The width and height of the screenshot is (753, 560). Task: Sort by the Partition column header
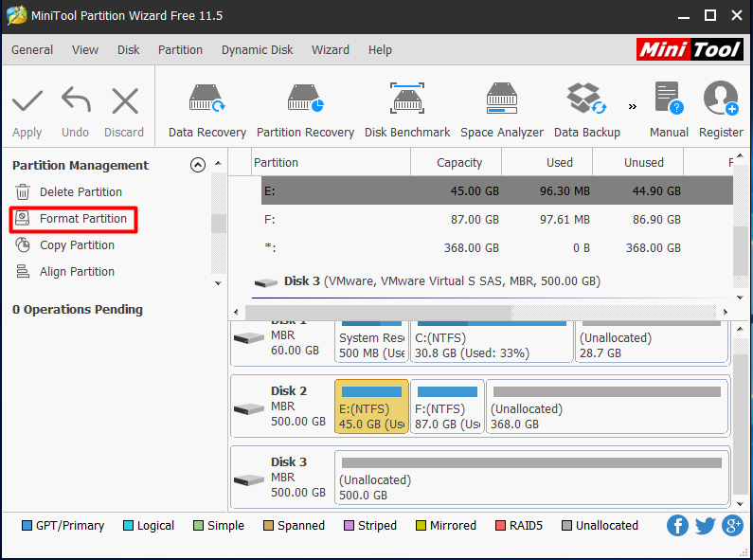(x=331, y=162)
